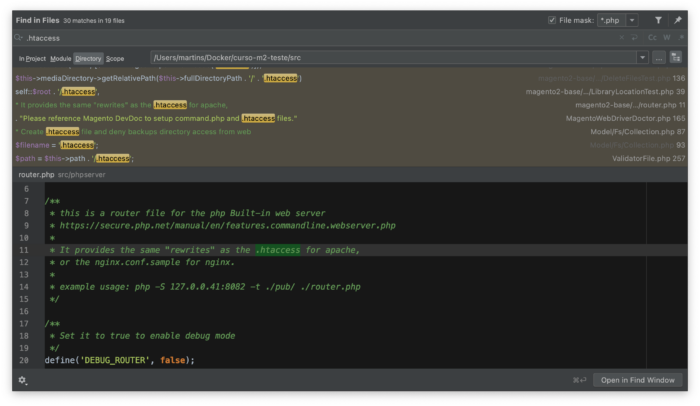The image size is (700, 406).
Task: Switch to Module scope tab
Action: coord(61,59)
